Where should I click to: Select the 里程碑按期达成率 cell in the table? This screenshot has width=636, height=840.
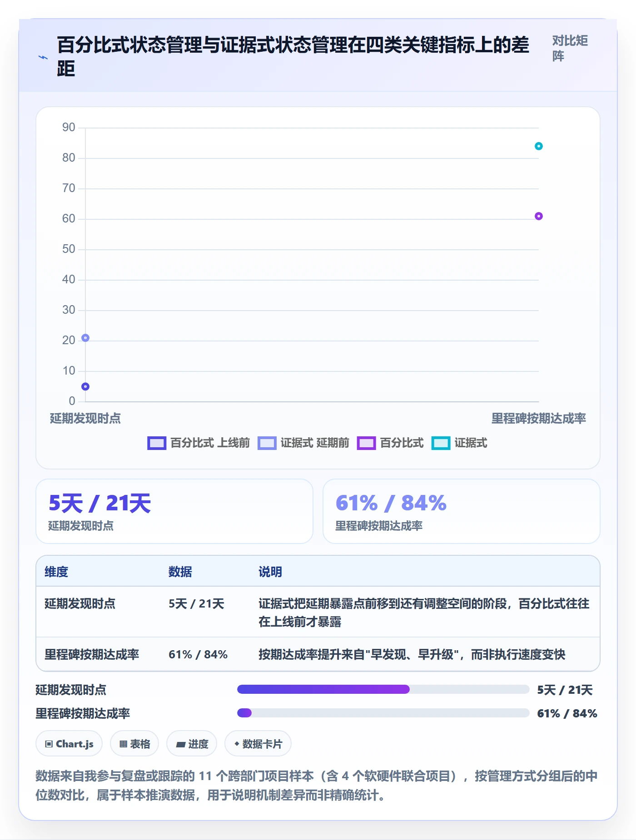pyautogui.click(x=92, y=654)
